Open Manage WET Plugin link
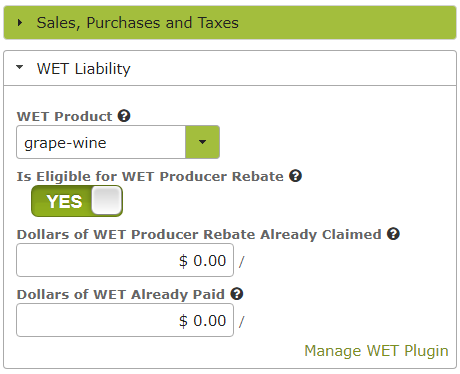The width and height of the screenshot is (460, 374). pos(376,351)
